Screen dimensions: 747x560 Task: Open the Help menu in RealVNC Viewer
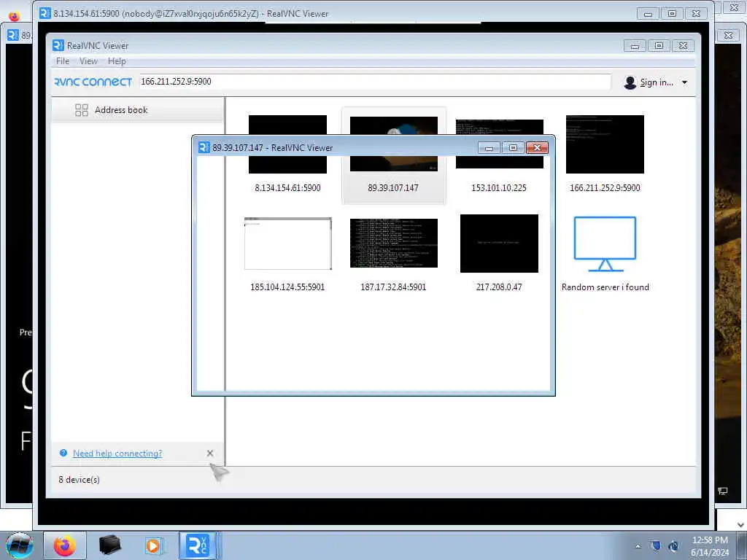click(x=117, y=61)
